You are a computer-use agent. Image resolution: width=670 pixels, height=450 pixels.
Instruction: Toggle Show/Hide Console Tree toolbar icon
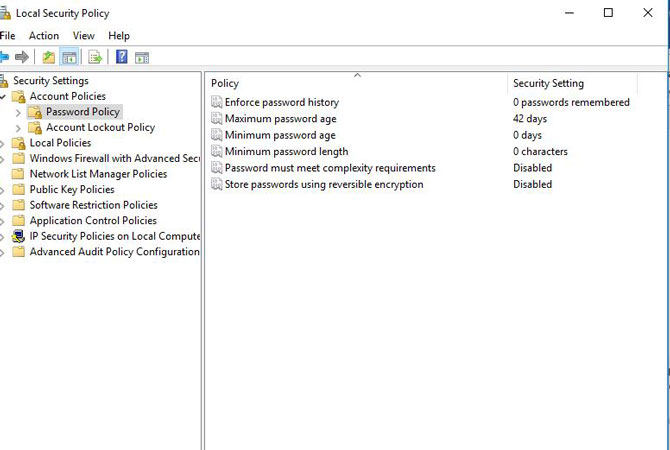[69, 57]
